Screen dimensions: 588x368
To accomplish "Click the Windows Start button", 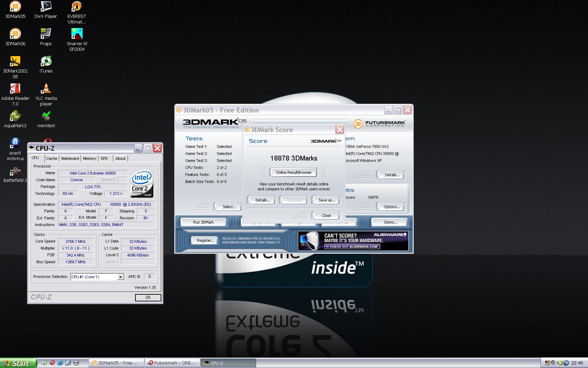I will 17,363.
